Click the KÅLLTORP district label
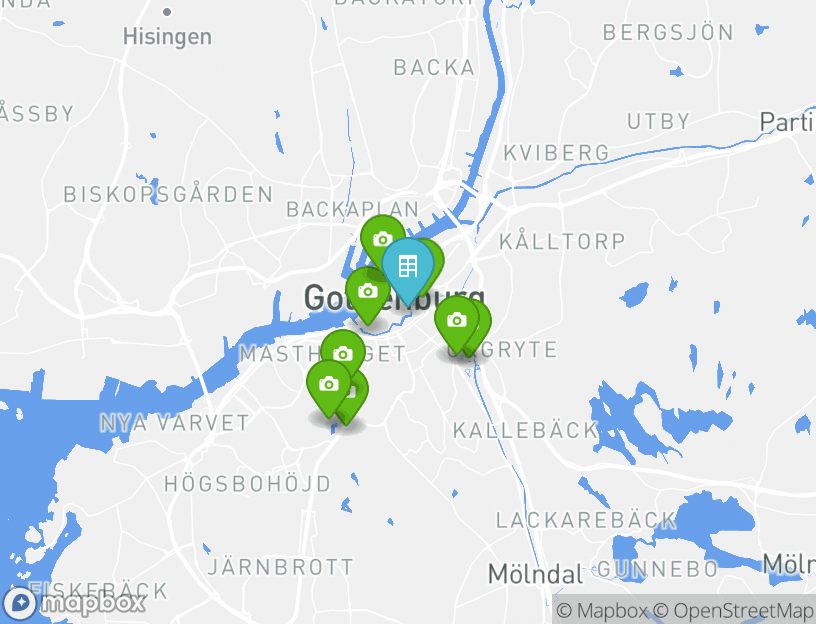 [562, 241]
